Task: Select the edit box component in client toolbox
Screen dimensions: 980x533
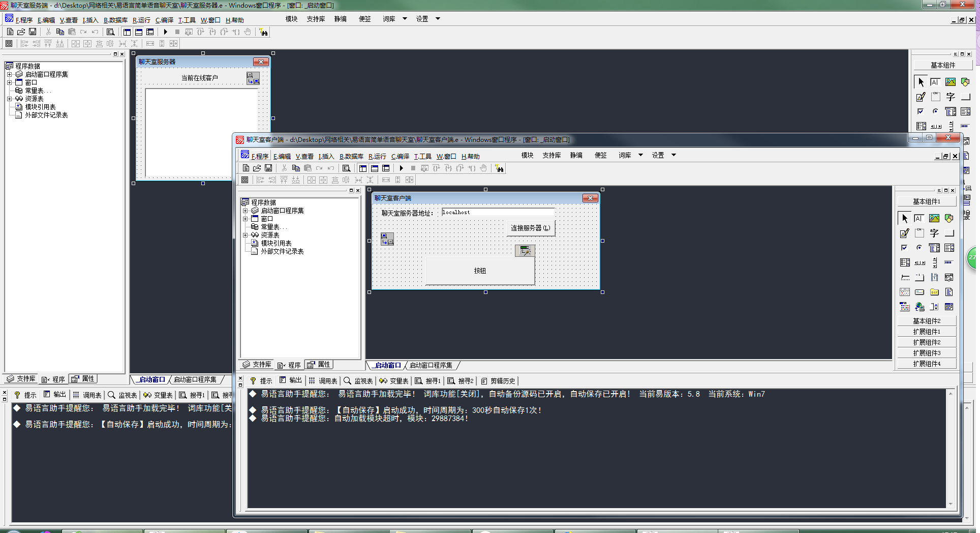Action: coord(919,218)
